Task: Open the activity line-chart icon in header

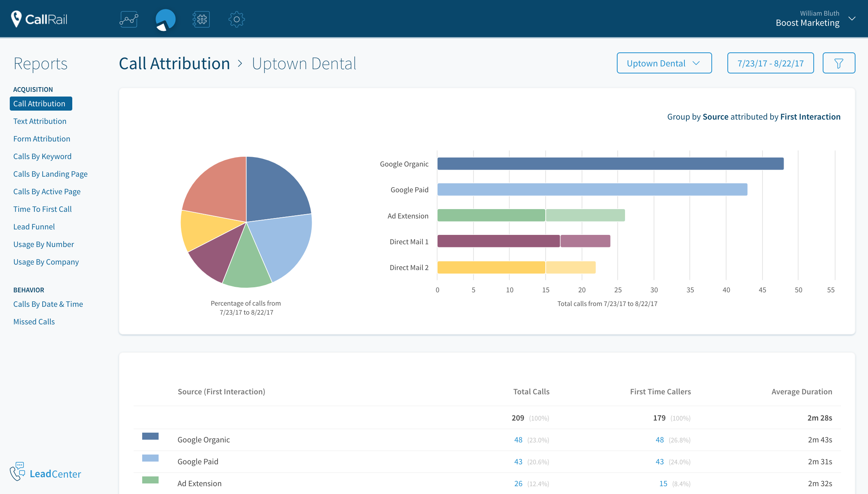Action: (129, 19)
